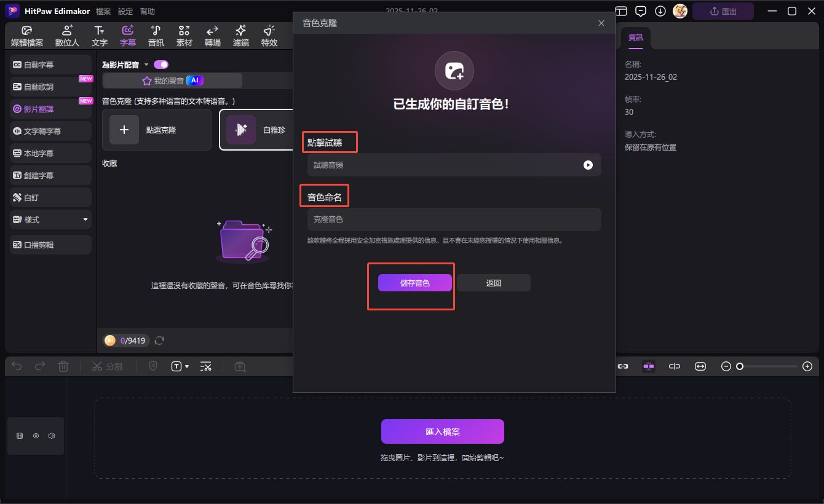Adjust the timeline zoom slider
The image size is (824, 504).
coord(740,366)
